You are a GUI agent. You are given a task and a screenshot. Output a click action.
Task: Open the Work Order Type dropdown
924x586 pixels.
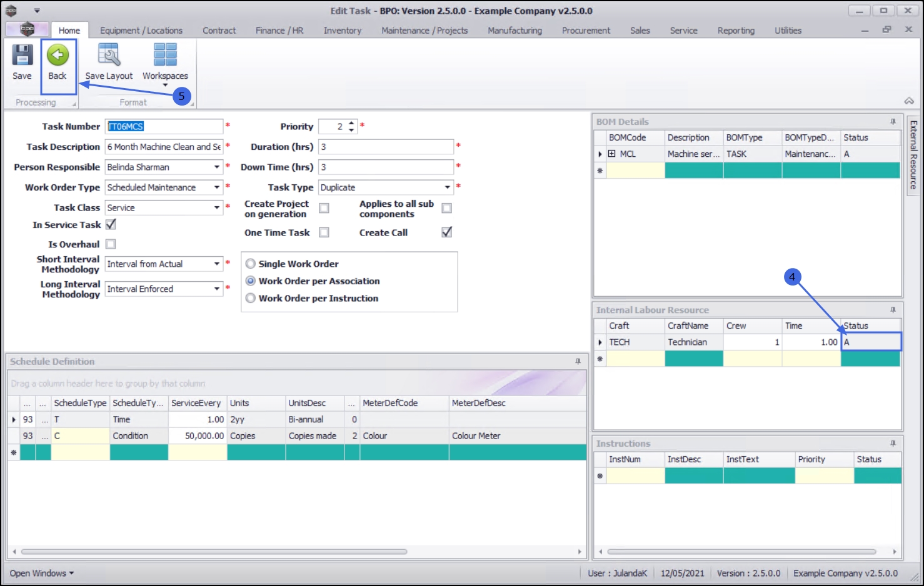(217, 187)
